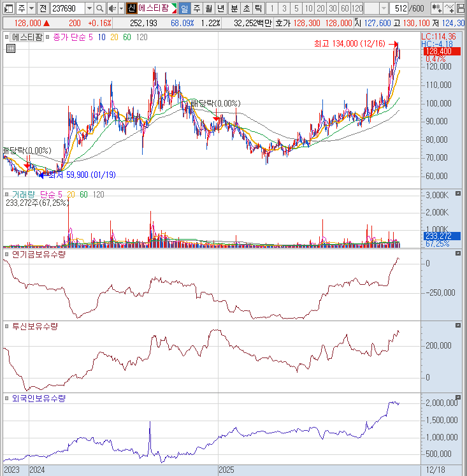Switch to 월 monthly chart period

click(208, 8)
